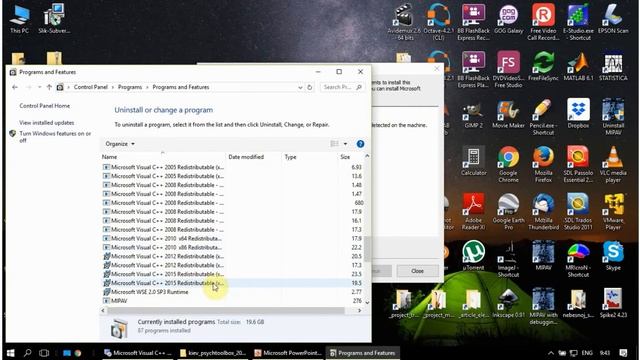640x360 pixels.
Task: Launch Spike2 4.23 desktop icon
Action: click(613, 303)
